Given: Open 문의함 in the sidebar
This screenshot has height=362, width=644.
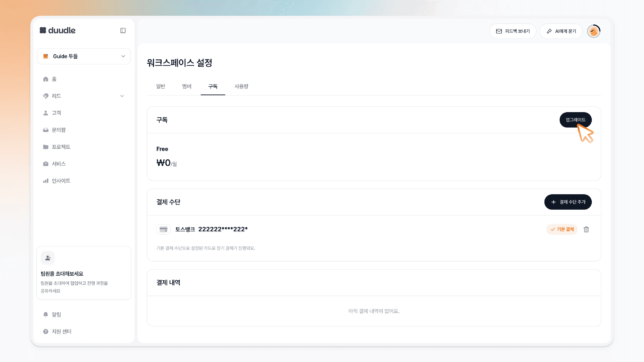Looking at the screenshot, I should click(x=84, y=130).
